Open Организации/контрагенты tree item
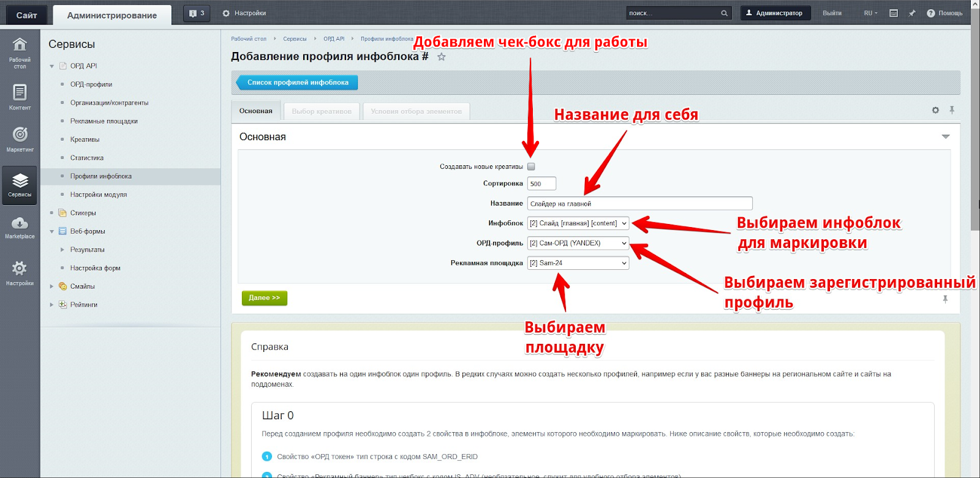This screenshot has height=478, width=980. 109,103
